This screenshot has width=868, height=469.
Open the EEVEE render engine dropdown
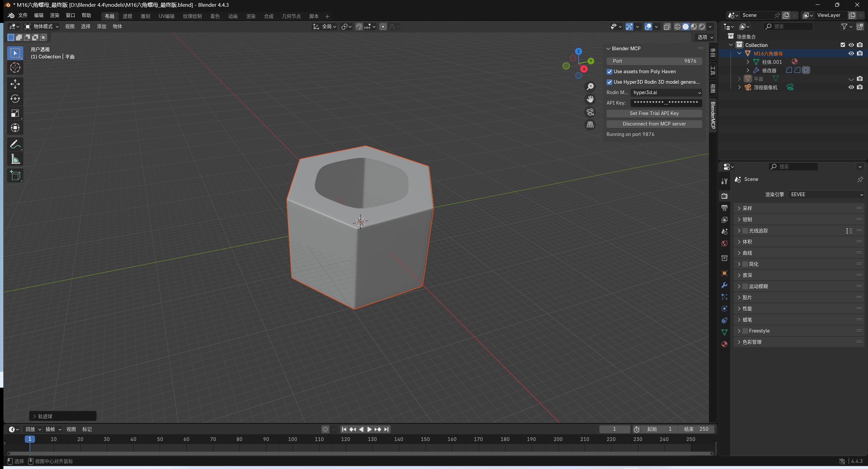(826, 194)
